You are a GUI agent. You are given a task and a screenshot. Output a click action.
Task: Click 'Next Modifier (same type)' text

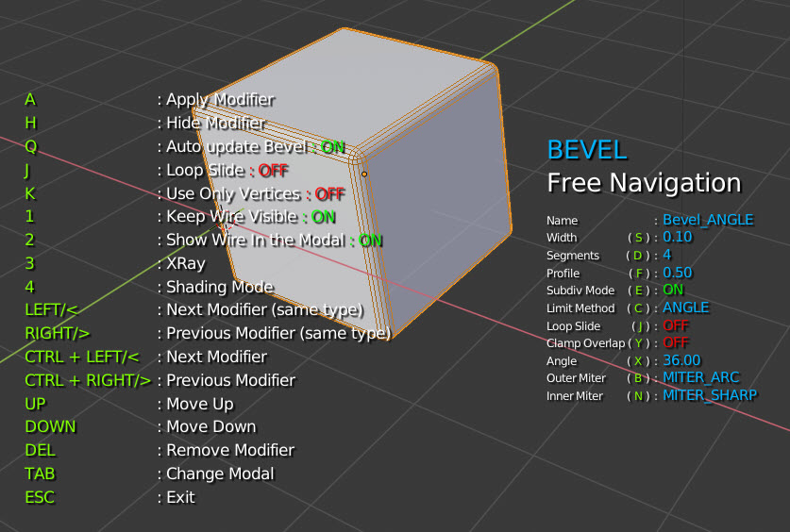pos(264,310)
